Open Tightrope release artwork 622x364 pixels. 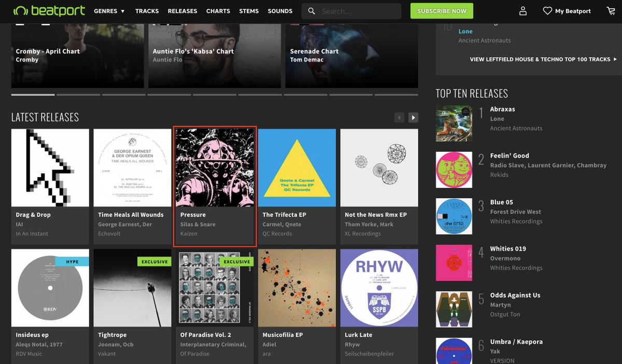coord(132,288)
